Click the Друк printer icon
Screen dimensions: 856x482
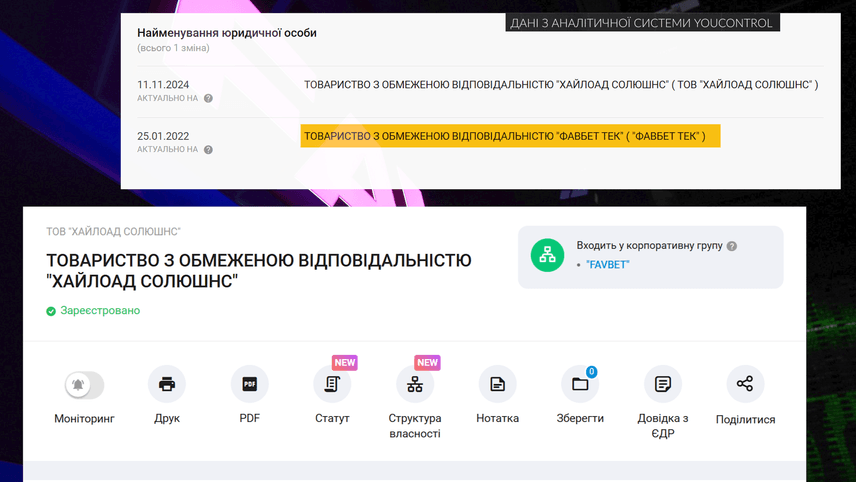(x=167, y=385)
